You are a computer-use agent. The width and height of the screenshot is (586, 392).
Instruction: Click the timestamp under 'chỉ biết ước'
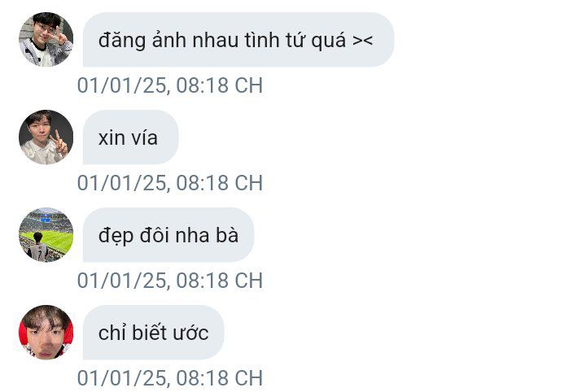(x=170, y=378)
